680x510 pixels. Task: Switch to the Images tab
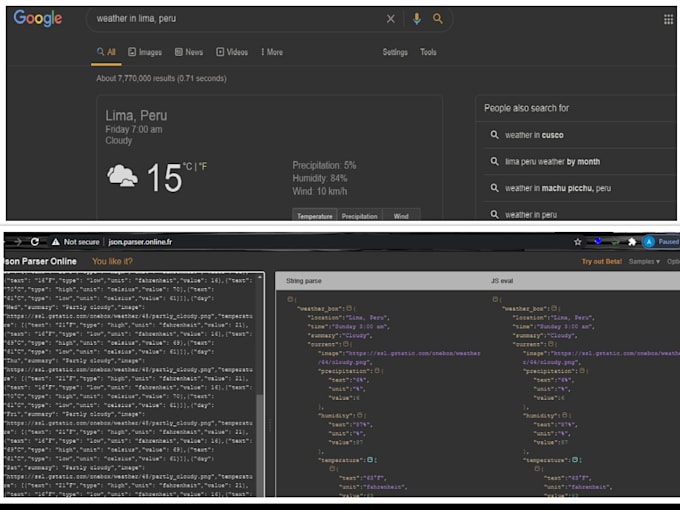(145, 52)
